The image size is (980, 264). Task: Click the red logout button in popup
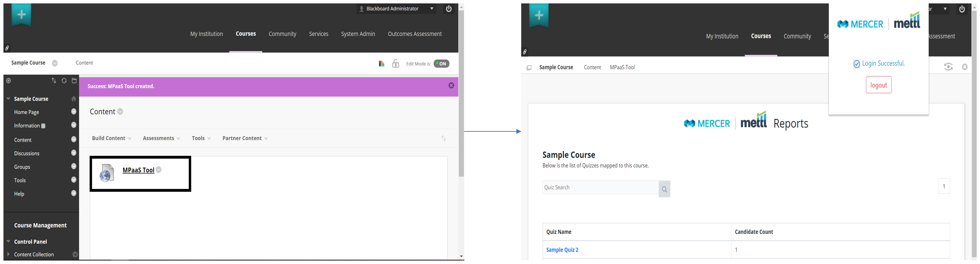click(x=879, y=85)
